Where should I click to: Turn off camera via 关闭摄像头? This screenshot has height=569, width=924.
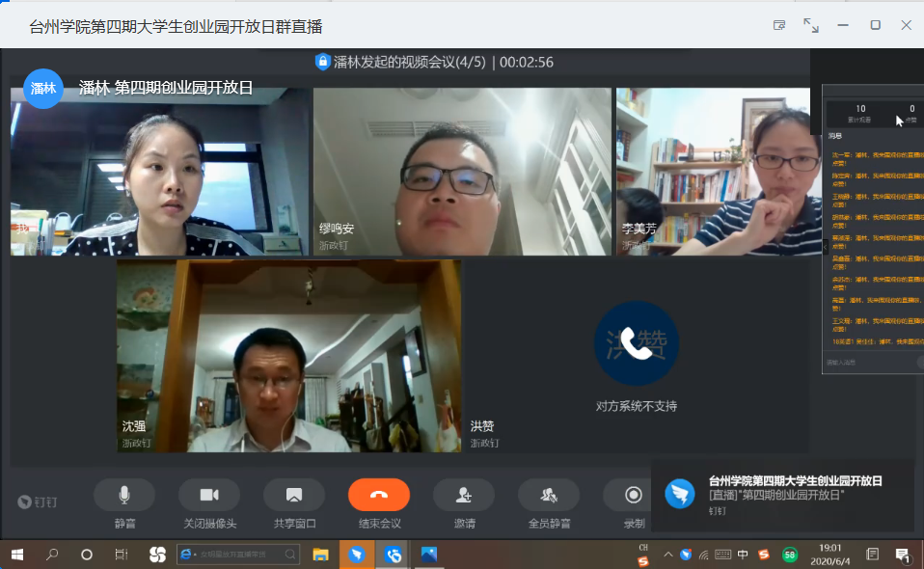click(209, 495)
